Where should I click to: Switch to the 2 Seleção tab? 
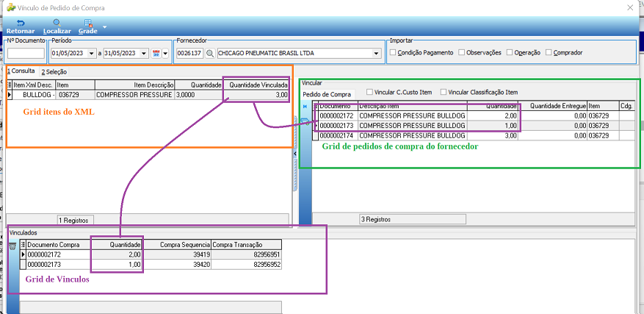coord(54,71)
